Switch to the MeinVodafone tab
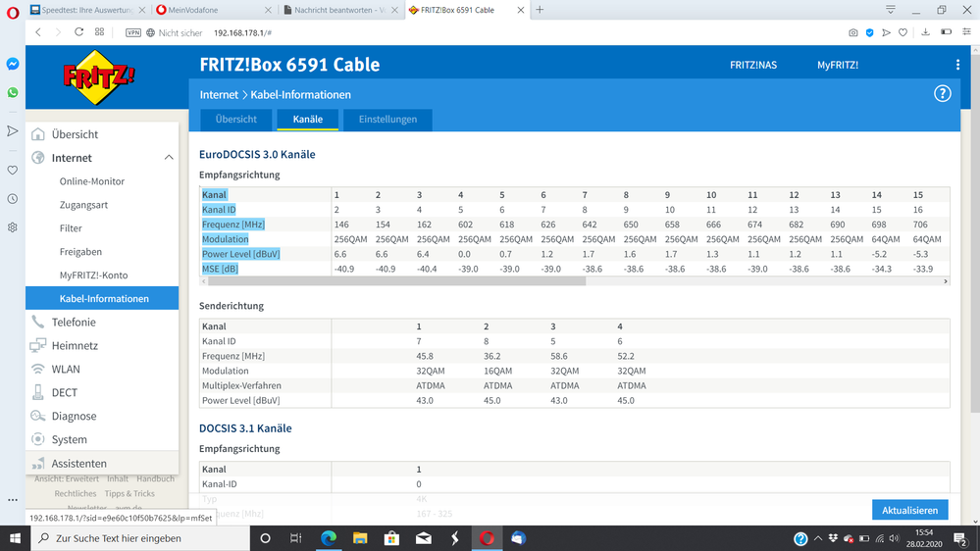This screenshot has height=551, width=980. pyautogui.click(x=213, y=10)
